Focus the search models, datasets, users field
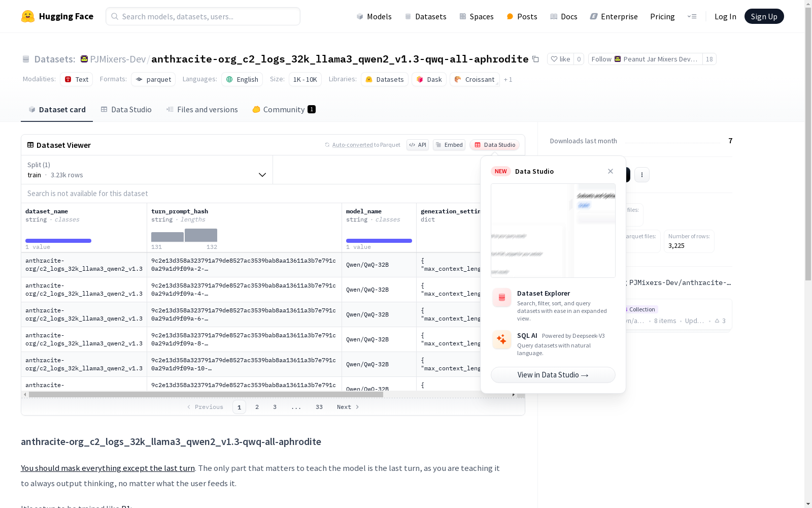The height and width of the screenshot is (508, 812). (x=203, y=16)
